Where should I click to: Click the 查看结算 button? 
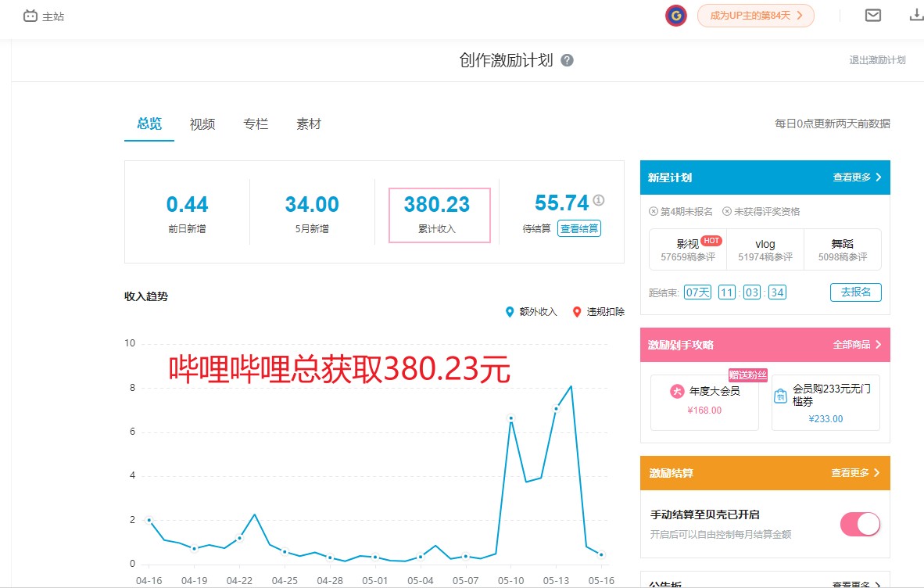[579, 228]
